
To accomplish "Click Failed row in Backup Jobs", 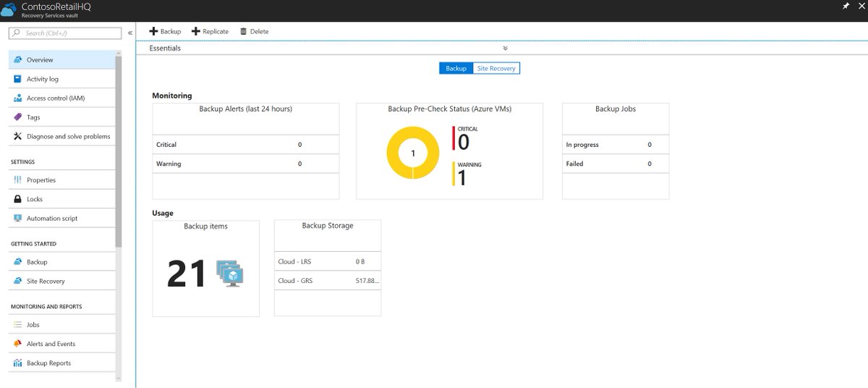I will 616,164.
